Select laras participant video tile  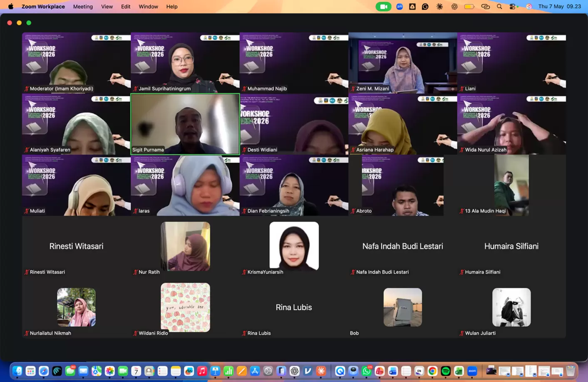[185, 185]
